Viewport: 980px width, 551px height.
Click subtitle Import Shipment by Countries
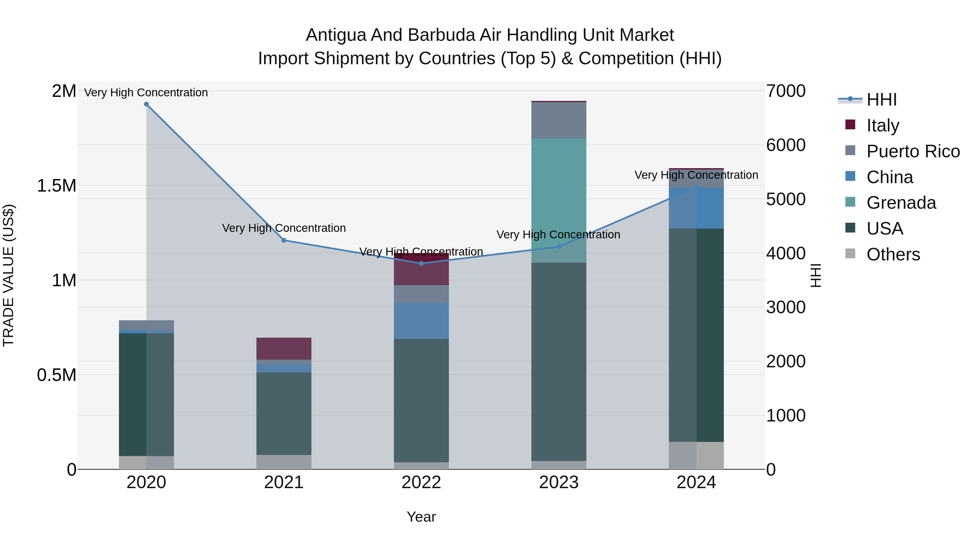click(490, 59)
